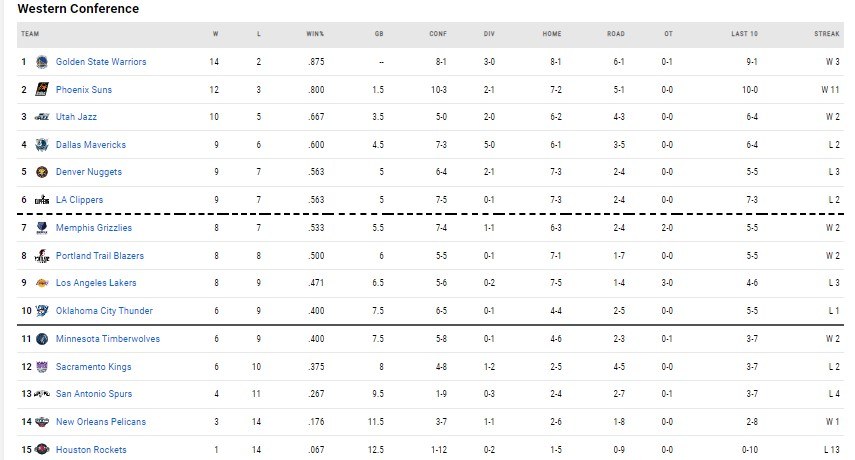Sort table by the CONF column header

[438, 33]
